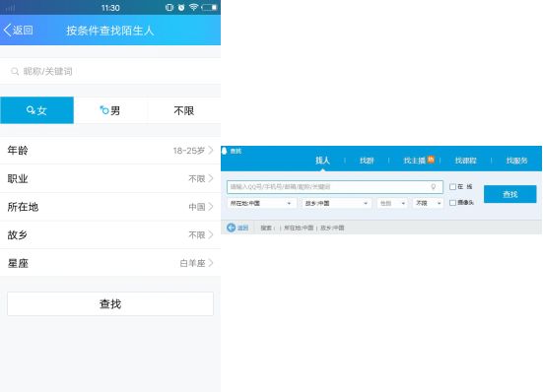Click the QQ号/手机号 search input field
Viewport: 543px width, 392px height.
click(335, 187)
